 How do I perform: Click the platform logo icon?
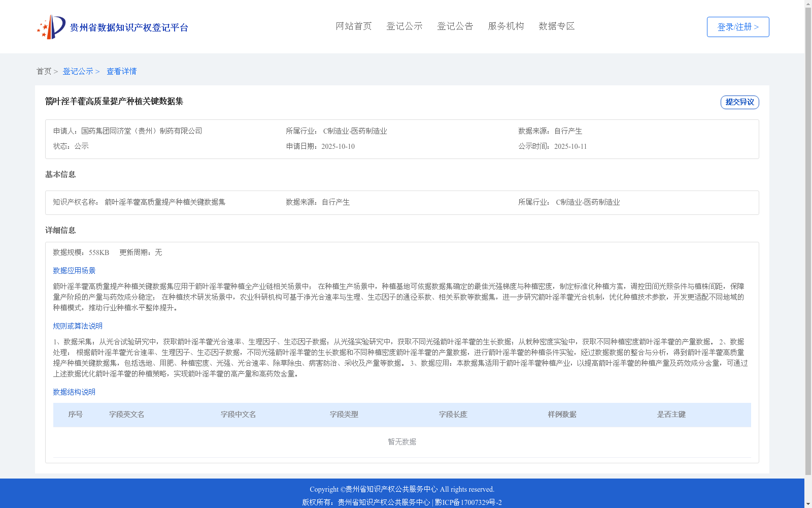coord(51,27)
